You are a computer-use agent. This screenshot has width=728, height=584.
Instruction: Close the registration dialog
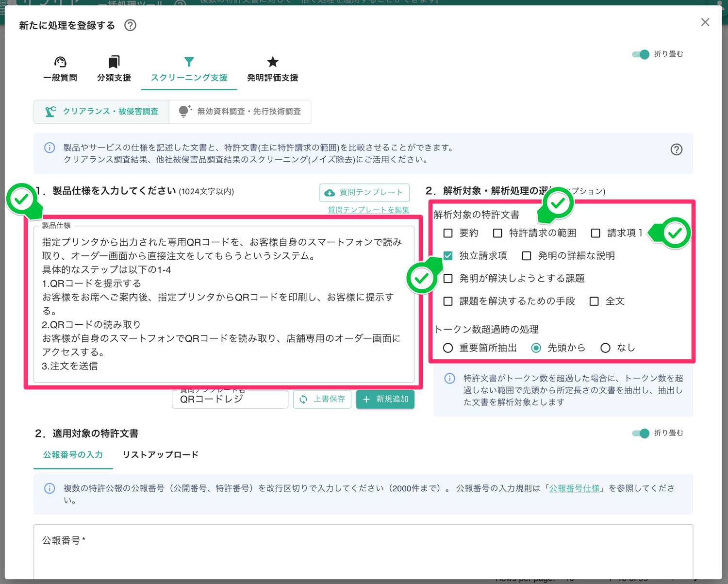[705, 22]
